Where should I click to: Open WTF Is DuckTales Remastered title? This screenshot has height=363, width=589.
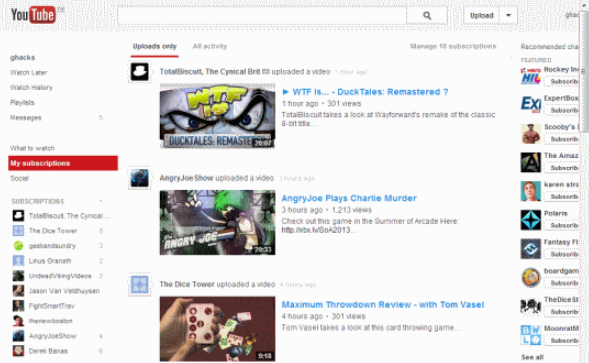coord(365,92)
